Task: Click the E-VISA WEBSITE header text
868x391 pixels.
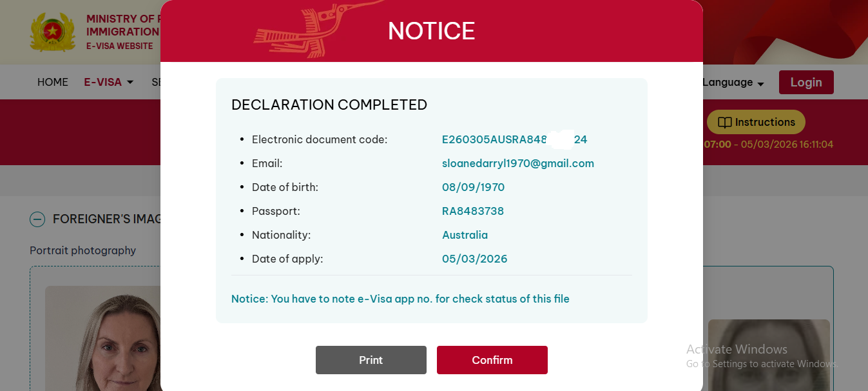Action: click(x=120, y=46)
